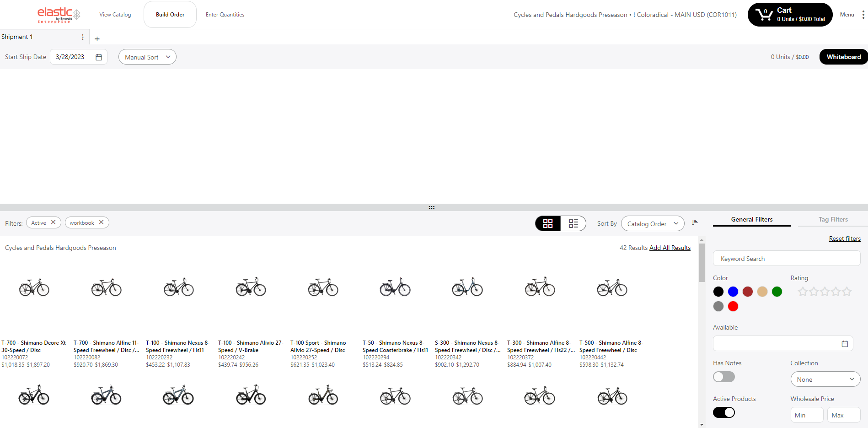Screen dimensions: 868x428
Task: Expand the Collection dropdown
Action: [825, 379]
